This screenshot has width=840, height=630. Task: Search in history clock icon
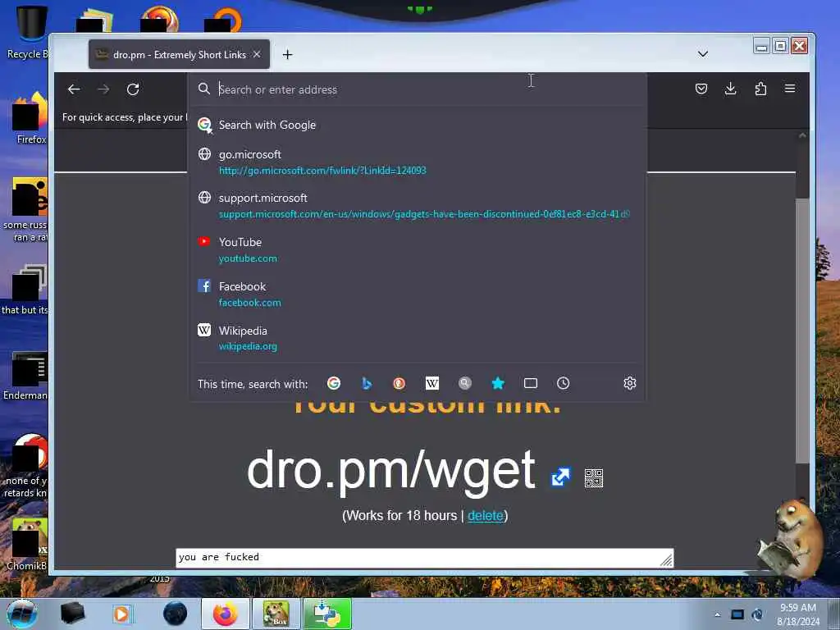tap(563, 383)
